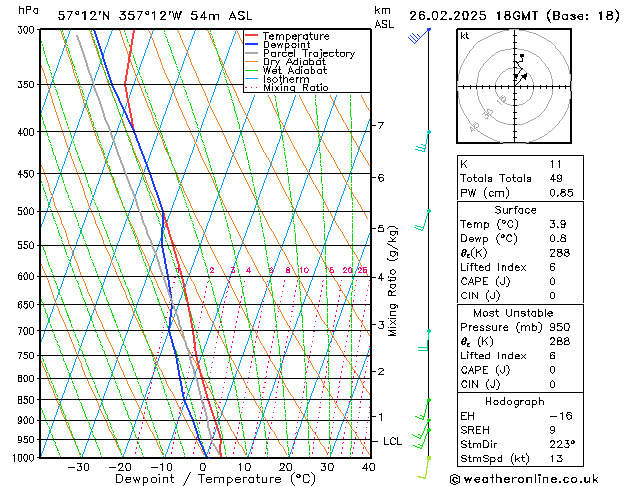Click the 'km ASL' altitude axis label
The width and height of the screenshot is (629, 486).
tap(384, 17)
